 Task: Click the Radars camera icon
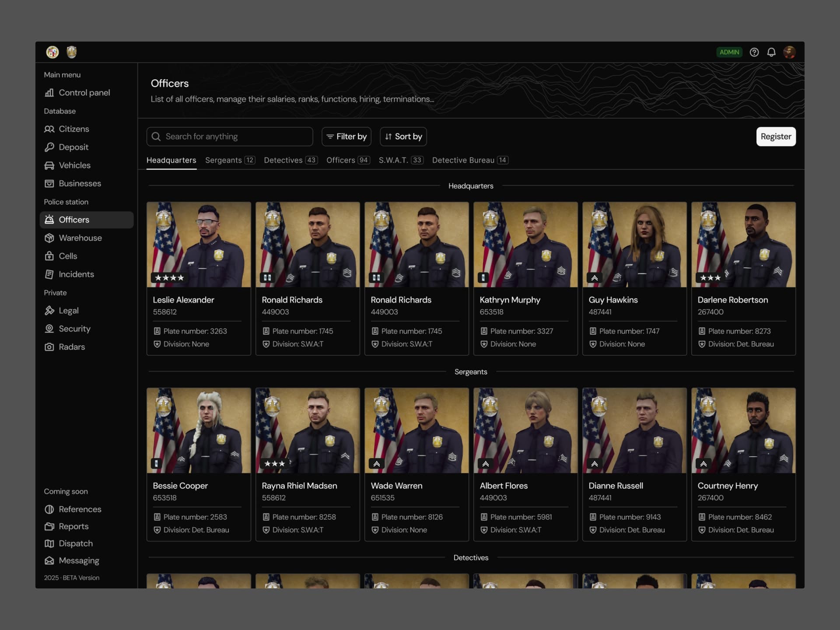point(49,347)
